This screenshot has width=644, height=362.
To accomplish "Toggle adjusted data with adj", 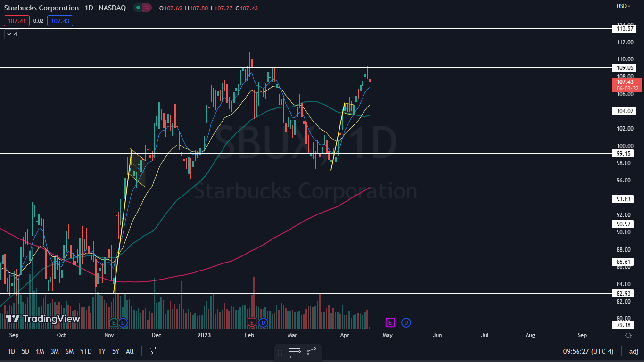I will (x=634, y=351).
